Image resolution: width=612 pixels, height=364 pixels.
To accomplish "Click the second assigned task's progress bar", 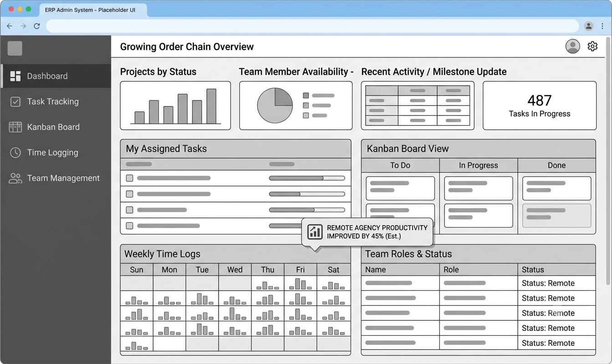I will click(307, 194).
